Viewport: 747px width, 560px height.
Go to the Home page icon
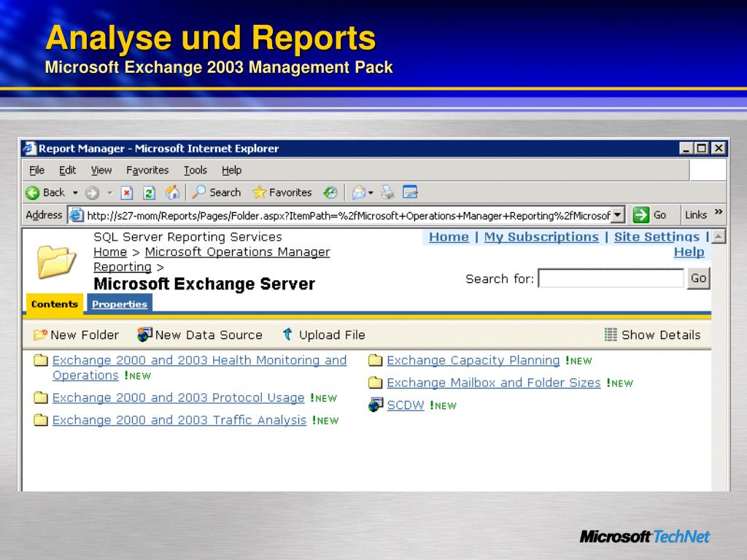tap(172, 192)
